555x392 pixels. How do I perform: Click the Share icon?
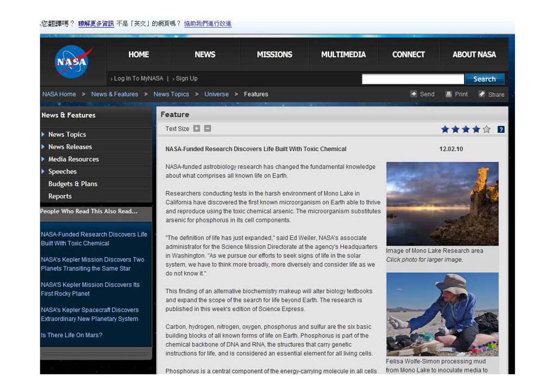(481, 94)
